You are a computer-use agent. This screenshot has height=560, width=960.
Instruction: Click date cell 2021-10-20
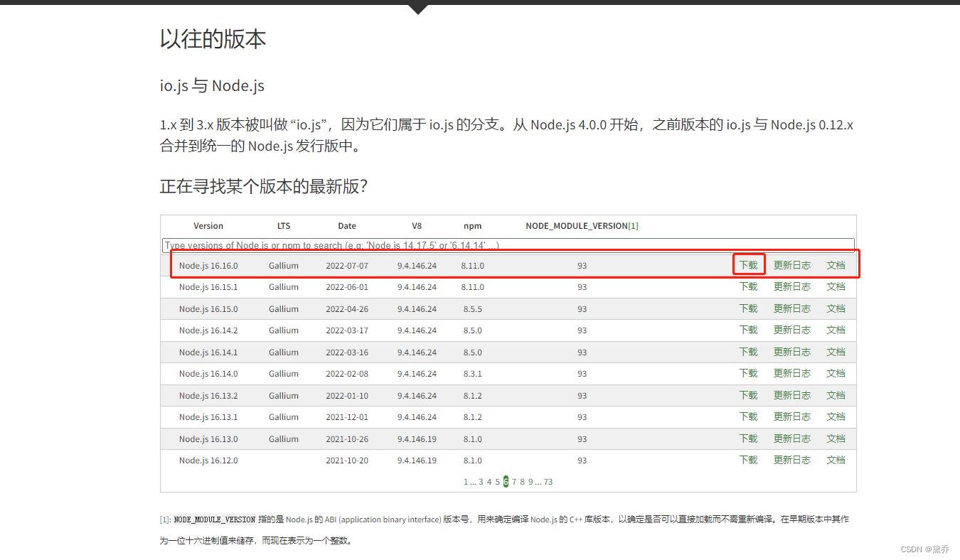click(x=347, y=461)
